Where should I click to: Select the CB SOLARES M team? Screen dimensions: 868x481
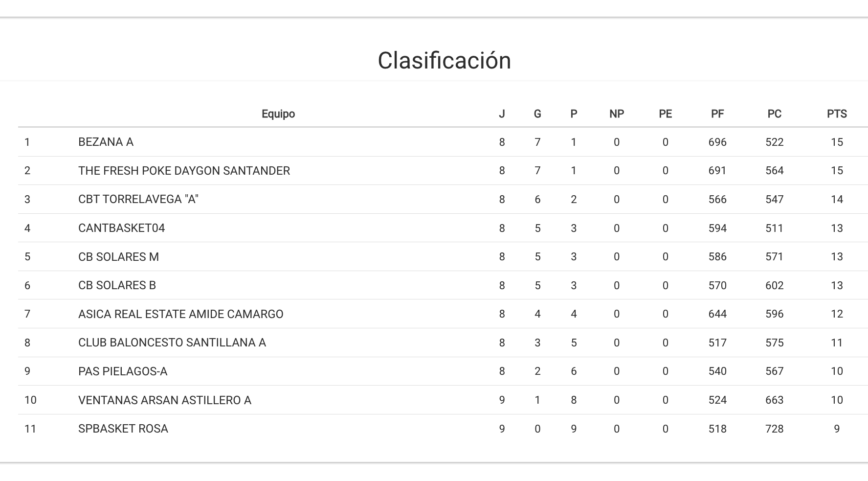pyautogui.click(x=118, y=257)
